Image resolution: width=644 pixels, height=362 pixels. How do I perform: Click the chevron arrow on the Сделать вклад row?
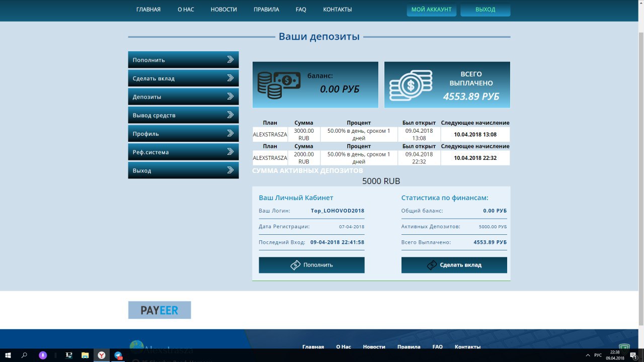pyautogui.click(x=230, y=78)
